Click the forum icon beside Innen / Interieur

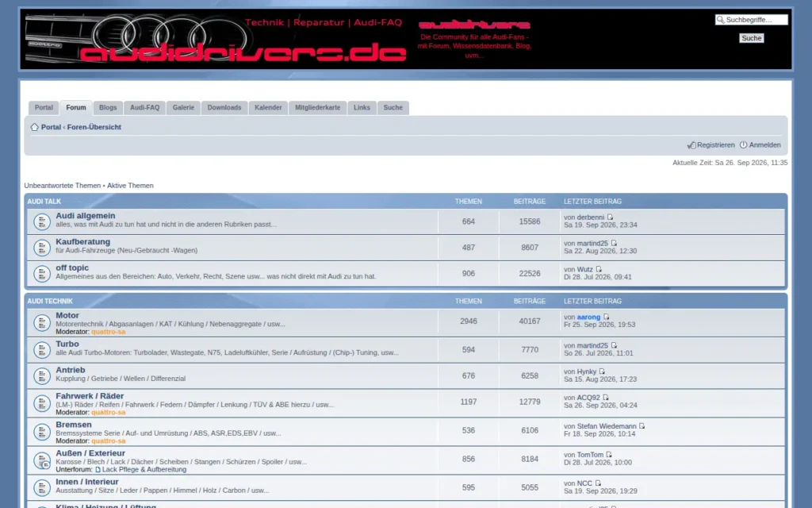42,488
